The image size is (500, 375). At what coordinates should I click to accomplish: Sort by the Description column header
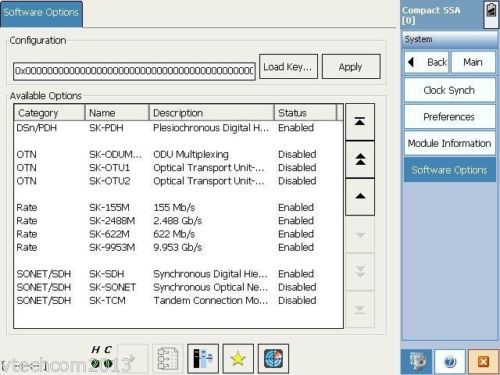coord(211,113)
